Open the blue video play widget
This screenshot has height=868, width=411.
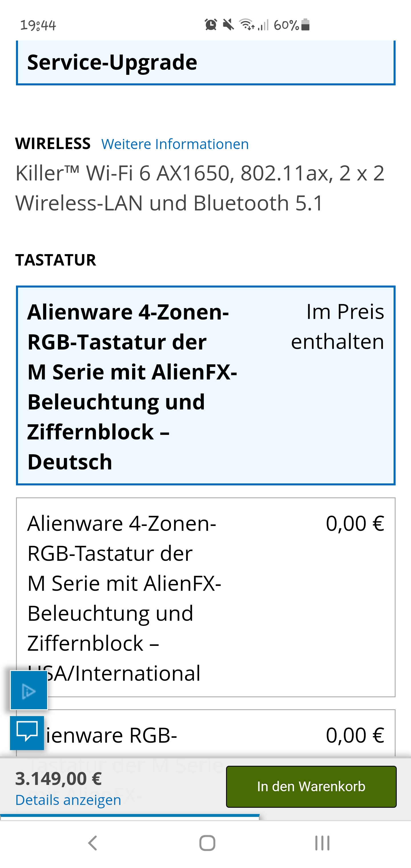tap(29, 690)
